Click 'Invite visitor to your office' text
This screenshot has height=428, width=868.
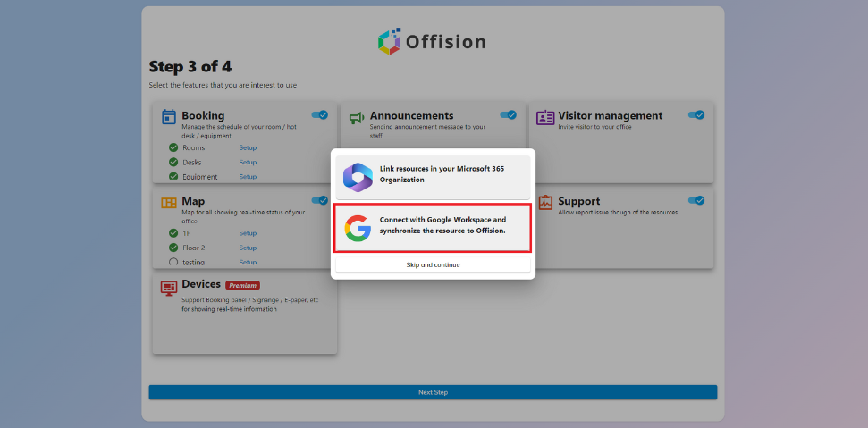(x=594, y=127)
